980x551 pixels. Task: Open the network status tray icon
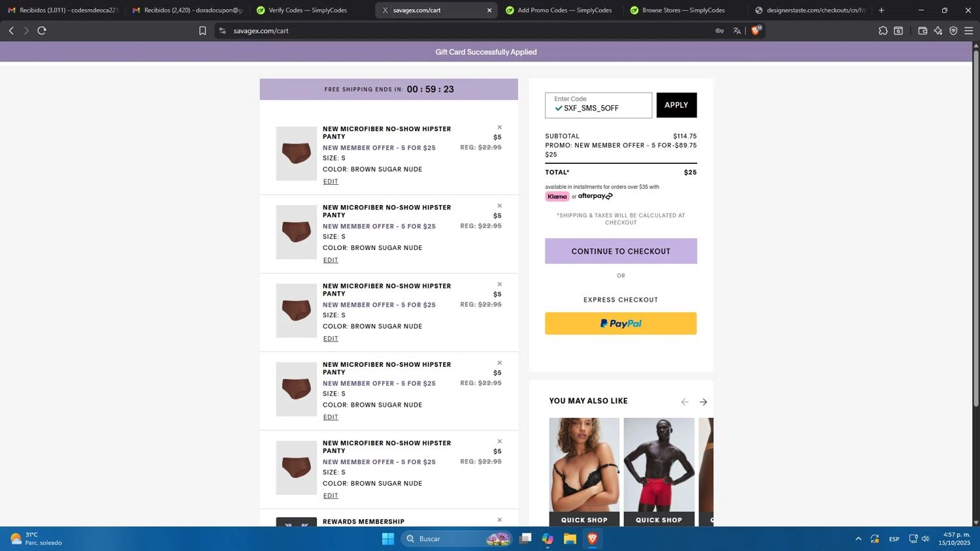click(913, 539)
